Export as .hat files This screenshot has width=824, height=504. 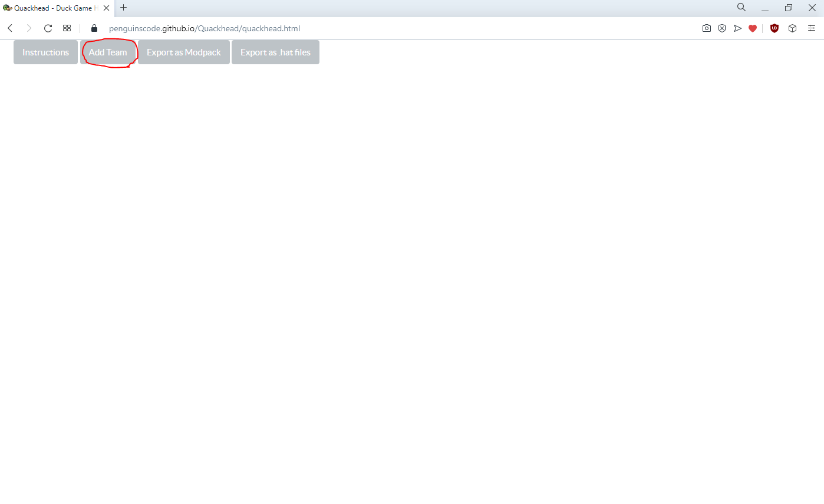(x=275, y=52)
